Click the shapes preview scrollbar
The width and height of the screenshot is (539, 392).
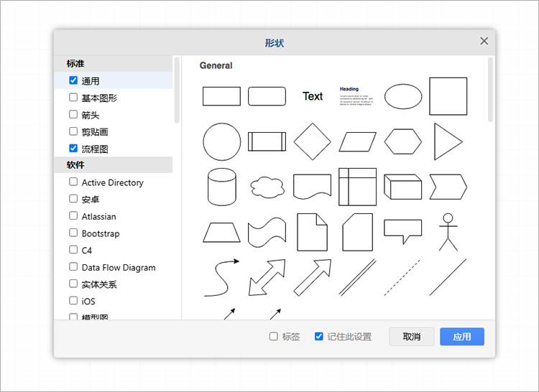(490, 89)
